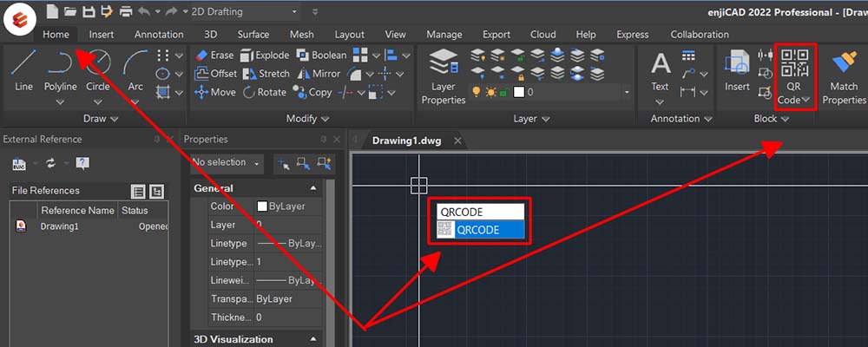Choose QRCODE from autocomplete suggestion
This screenshot has width=868, height=347.
coord(481,230)
